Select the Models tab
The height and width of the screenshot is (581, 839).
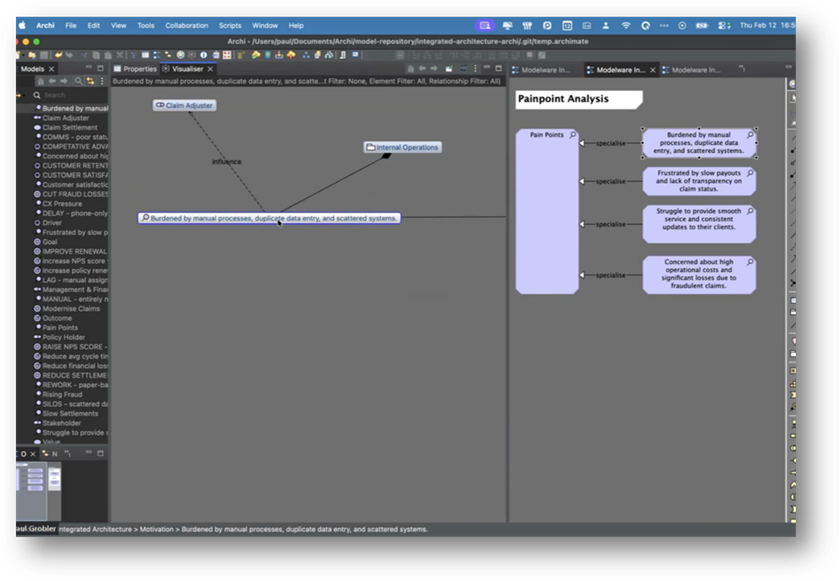tap(32, 69)
